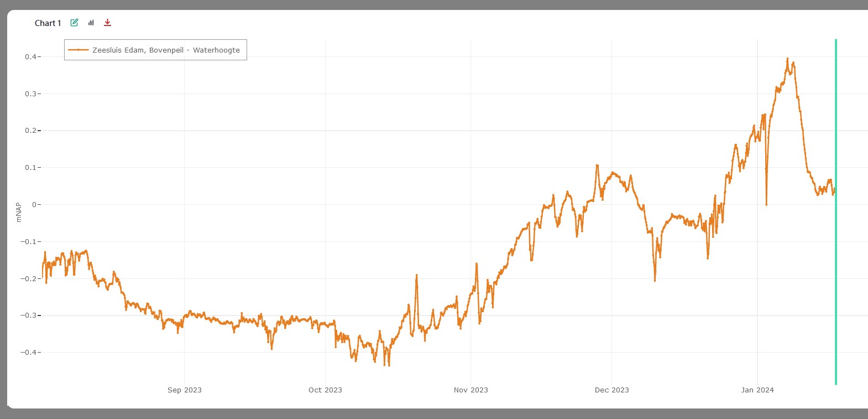Viewport: 868px width, 419px height.
Task: Click the water level peak in January 2024
Action: point(787,59)
